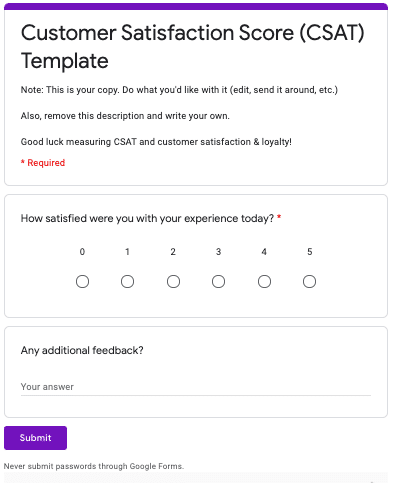This screenshot has width=397, height=483.
Task: Click the 'Your answer' feedback text field
Action: click(196, 387)
